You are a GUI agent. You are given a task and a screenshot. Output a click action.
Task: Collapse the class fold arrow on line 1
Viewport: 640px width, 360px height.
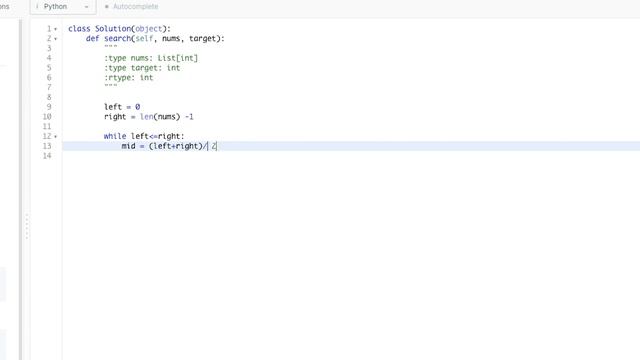[56, 29]
